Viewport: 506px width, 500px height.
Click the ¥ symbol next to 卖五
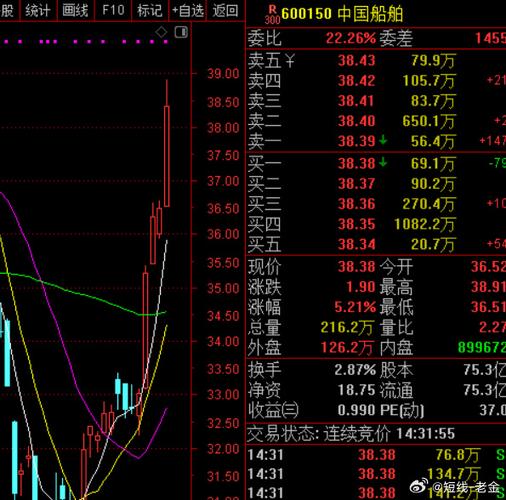point(290,61)
